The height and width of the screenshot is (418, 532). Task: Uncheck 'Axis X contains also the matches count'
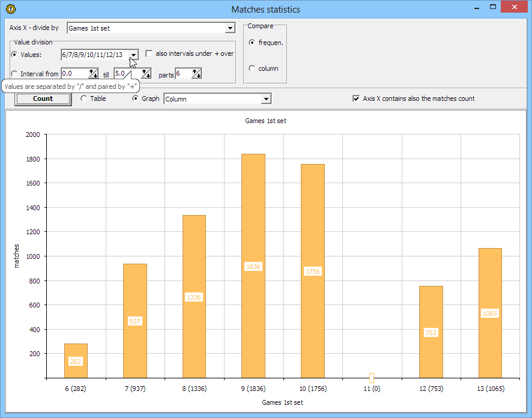356,98
